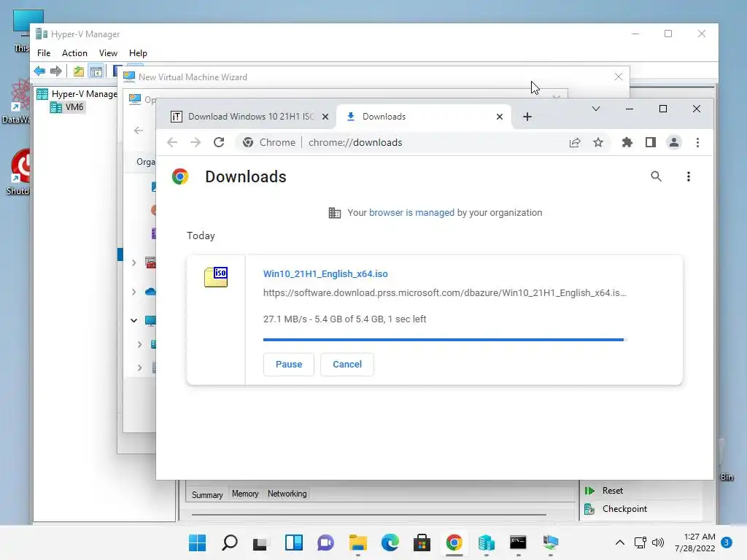Click the chrome://downloads address bar
The image size is (747, 560).
tap(355, 142)
